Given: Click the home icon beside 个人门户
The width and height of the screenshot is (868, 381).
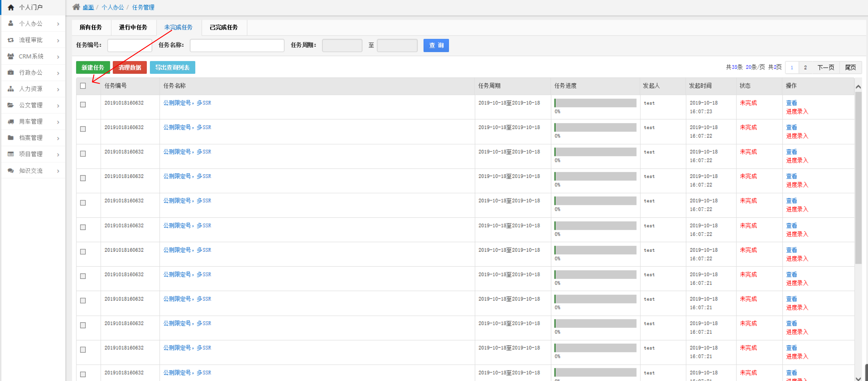Looking at the screenshot, I should tap(11, 7).
